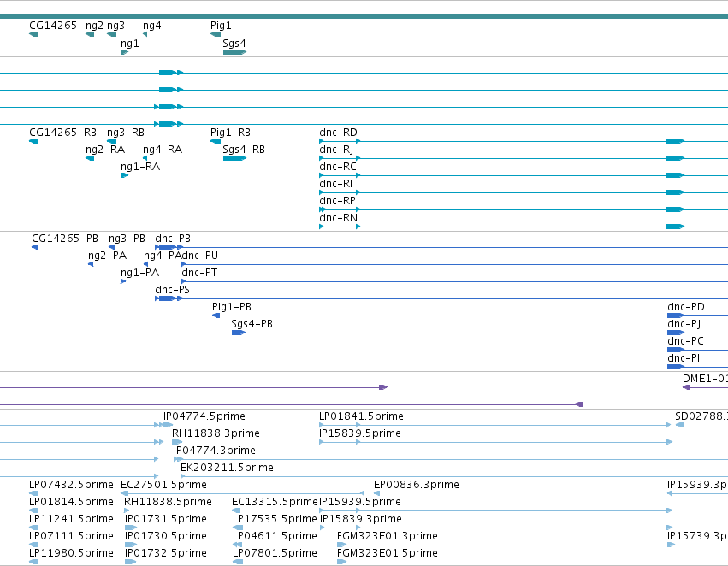Click the dnc-PT protein label
The image size is (728, 566).
click(199, 273)
